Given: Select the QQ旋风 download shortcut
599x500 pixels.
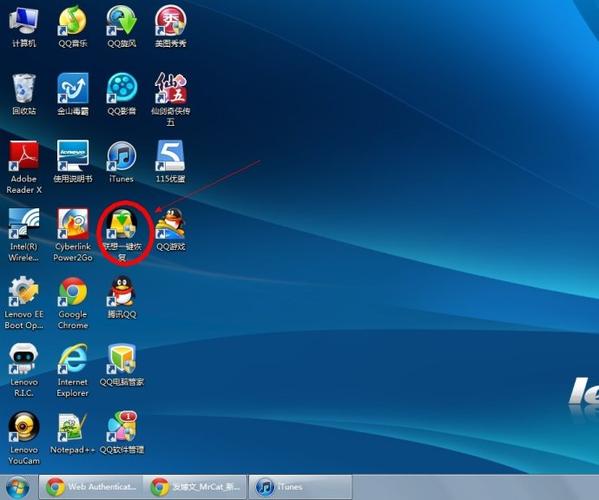Looking at the screenshot, I should tap(121, 27).
